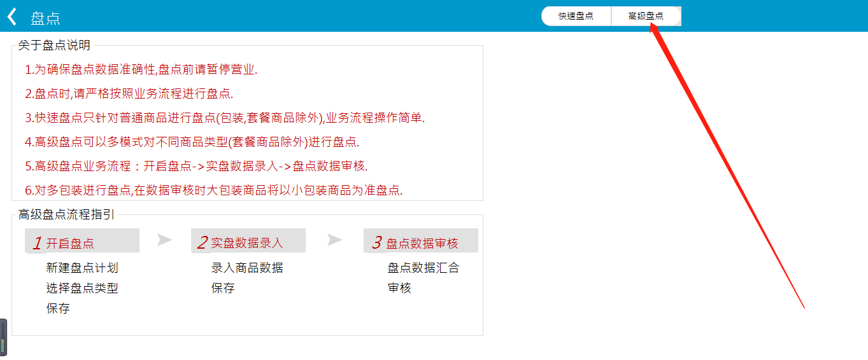Click the 高级盘点流程指引 section heading
Image resolution: width=868 pixels, height=360 pixels.
pyautogui.click(x=66, y=214)
